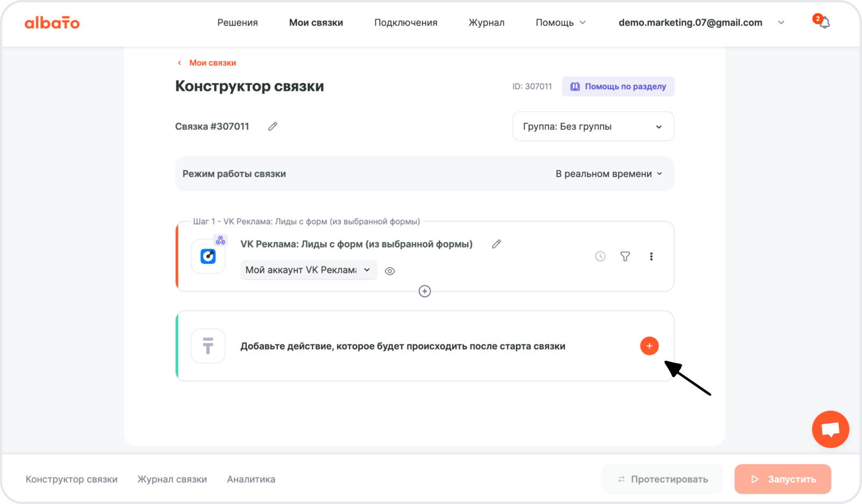This screenshot has width=862, height=504.
Task: Expand the Группа: Без группы dropdown
Action: (593, 127)
